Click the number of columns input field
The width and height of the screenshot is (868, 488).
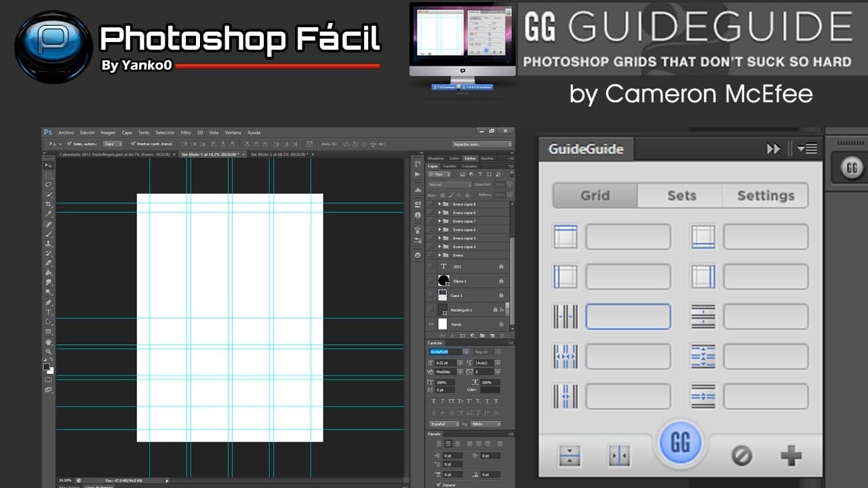628,317
